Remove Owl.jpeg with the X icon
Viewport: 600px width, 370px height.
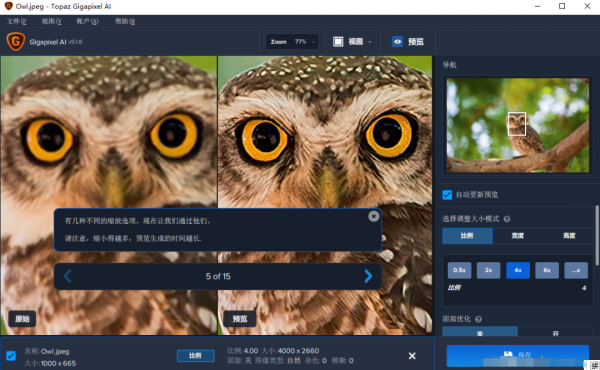tap(412, 356)
